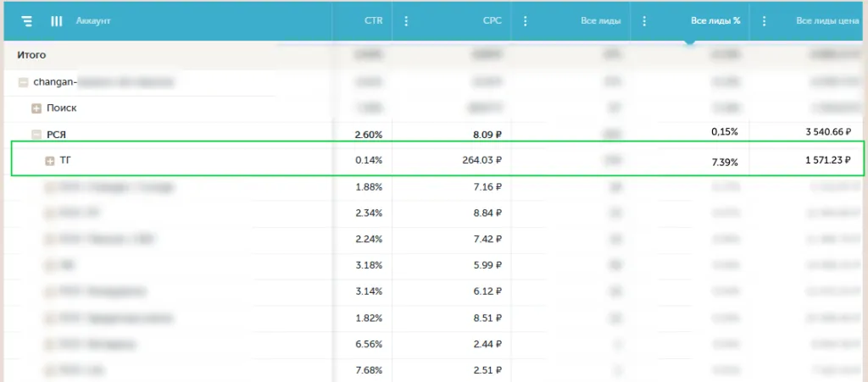Collapse the РСЯ group
868x382 pixels.
36,134
